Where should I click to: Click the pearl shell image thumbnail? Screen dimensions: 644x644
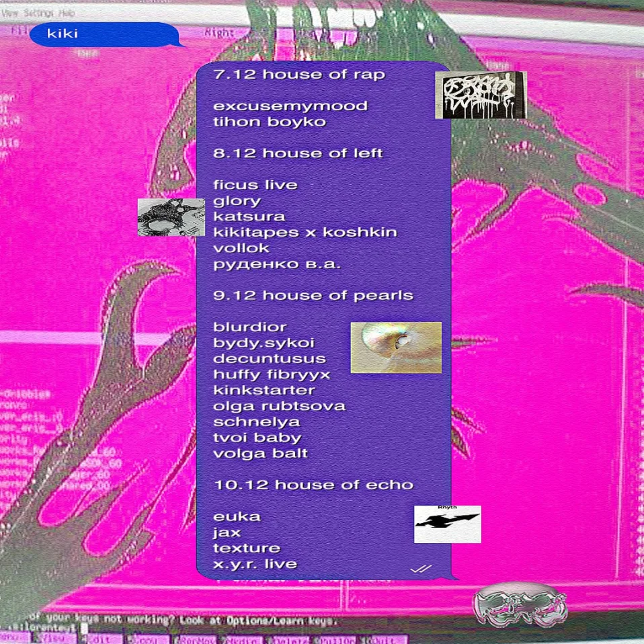(x=396, y=347)
